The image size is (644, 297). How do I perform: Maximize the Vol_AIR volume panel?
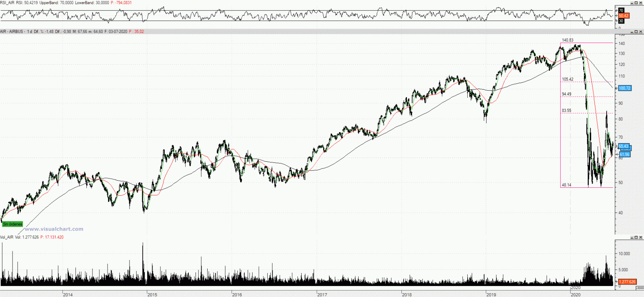click(636, 237)
